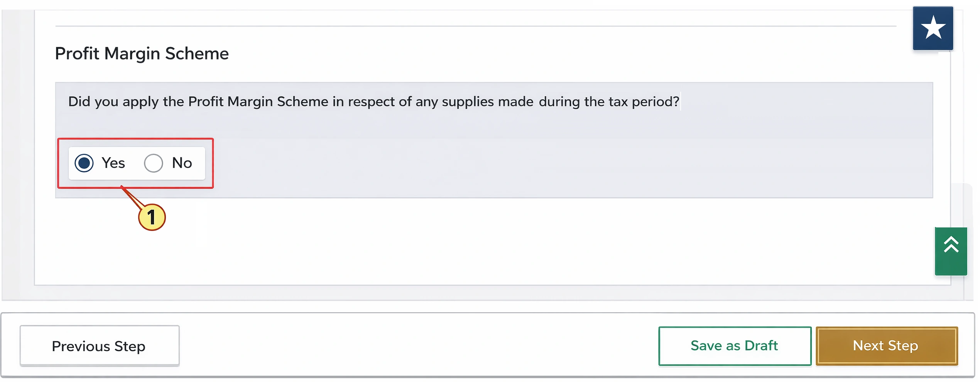Image resolution: width=980 pixels, height=382 pixels.
Task: Click the red pointer line of callout
Action: click(130, 195)
